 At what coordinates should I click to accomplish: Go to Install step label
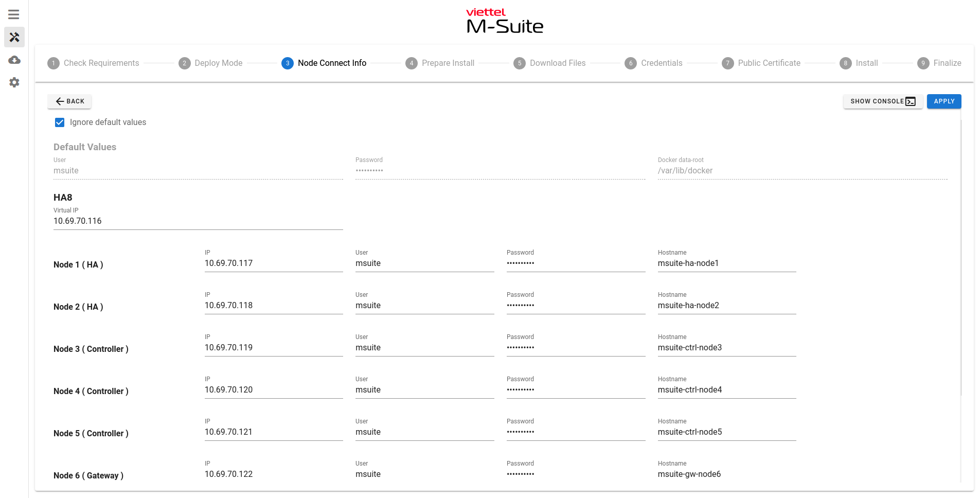[867, 63]
